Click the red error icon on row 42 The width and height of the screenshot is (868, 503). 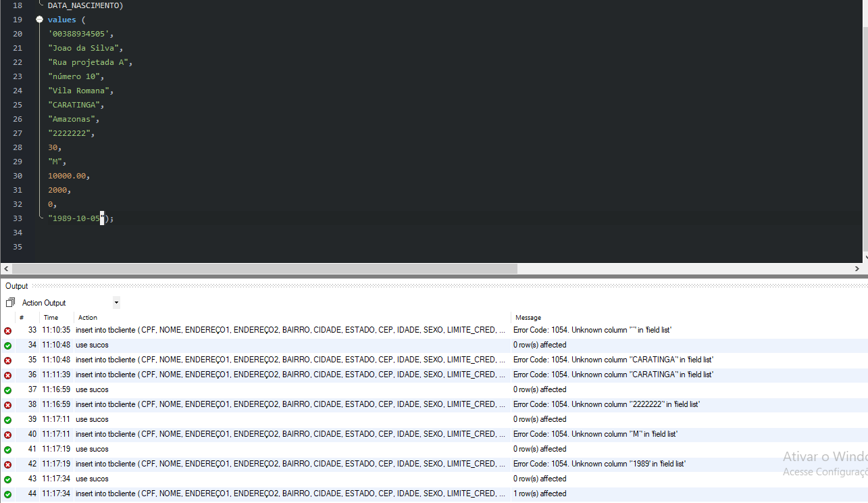7,464
